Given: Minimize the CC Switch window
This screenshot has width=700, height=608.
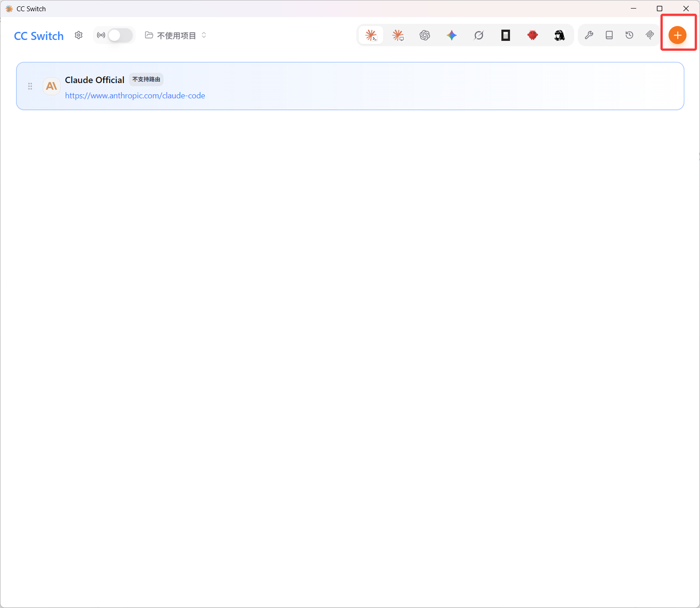Looking at the screenshot, I should pos(634,9).
